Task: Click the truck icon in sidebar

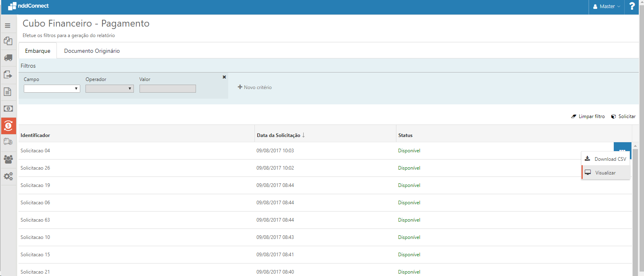Action: tap(8, 58)
